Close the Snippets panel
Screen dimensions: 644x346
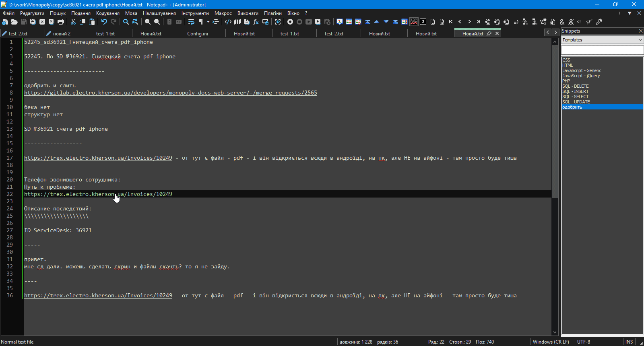[641, 31]
